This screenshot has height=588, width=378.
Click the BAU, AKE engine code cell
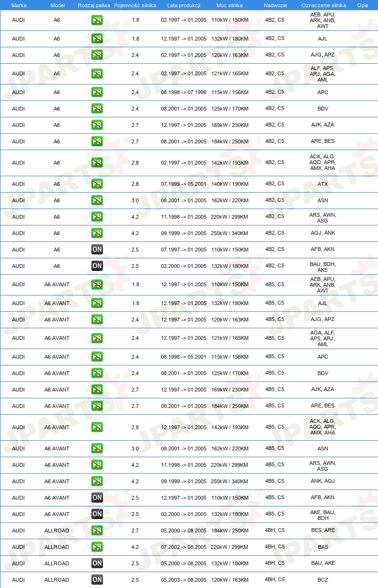(323, 563)
